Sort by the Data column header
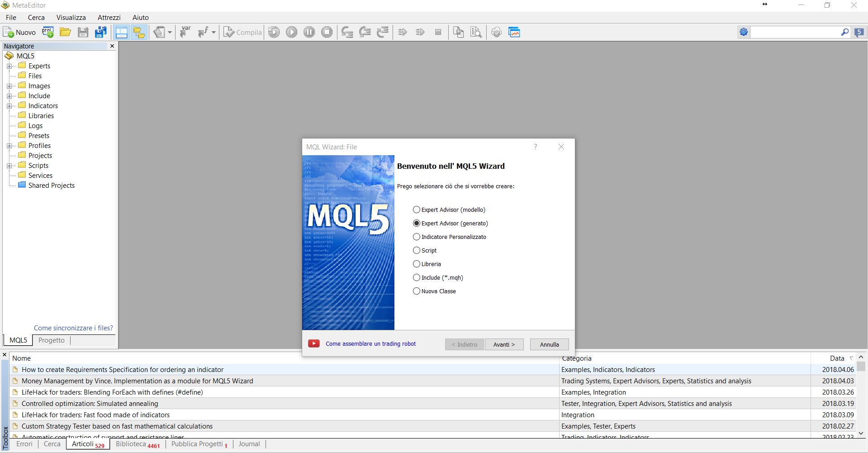The width and height of the screenshot is (868, 453). point(837,358)
